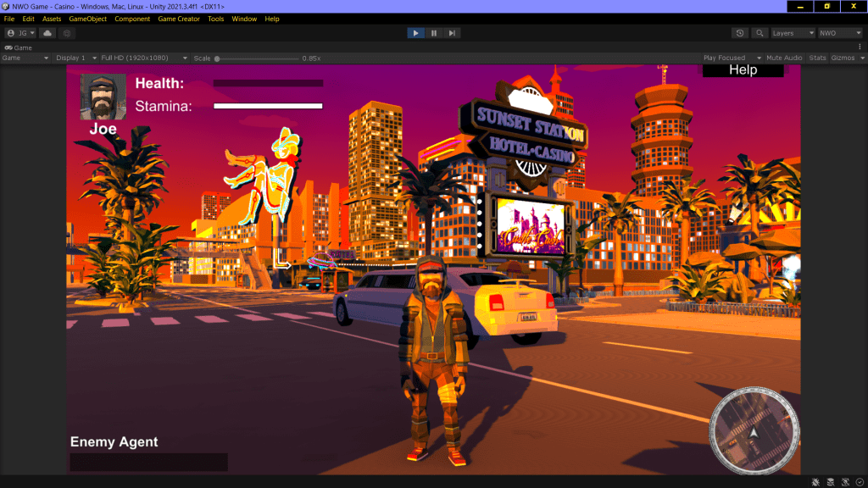Expand the Full HD resolution dropdown
Image resolution: width=868 pixels, height=488 pixels.
138,58
